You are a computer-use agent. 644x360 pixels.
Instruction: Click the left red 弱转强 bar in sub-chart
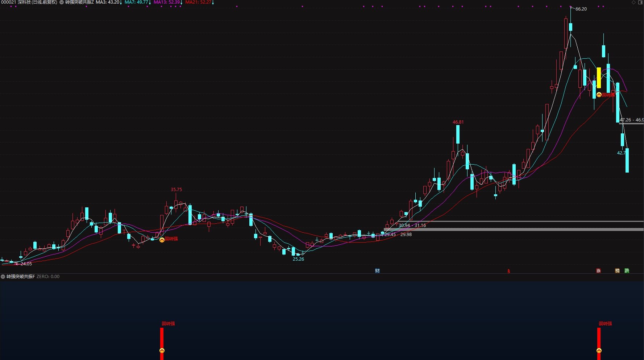(x=162, y=344)
